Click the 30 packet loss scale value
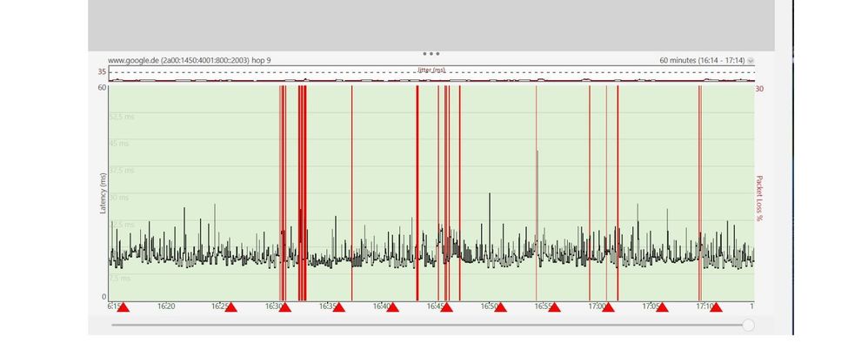Viewport: 868px width, 357px height. pyautogui.click(x=759, y=89)
